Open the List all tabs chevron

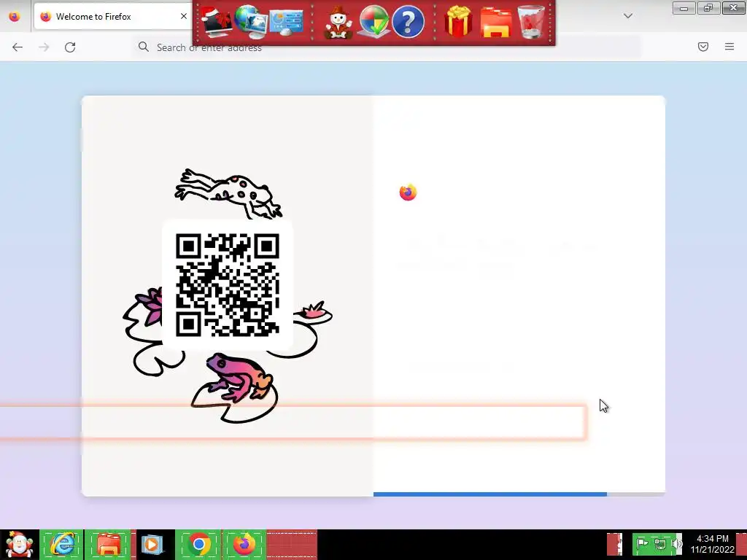pos(628,16)
